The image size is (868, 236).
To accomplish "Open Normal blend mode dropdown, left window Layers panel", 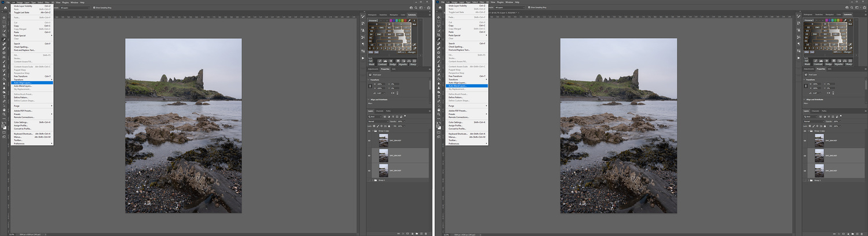I will 378,121.
